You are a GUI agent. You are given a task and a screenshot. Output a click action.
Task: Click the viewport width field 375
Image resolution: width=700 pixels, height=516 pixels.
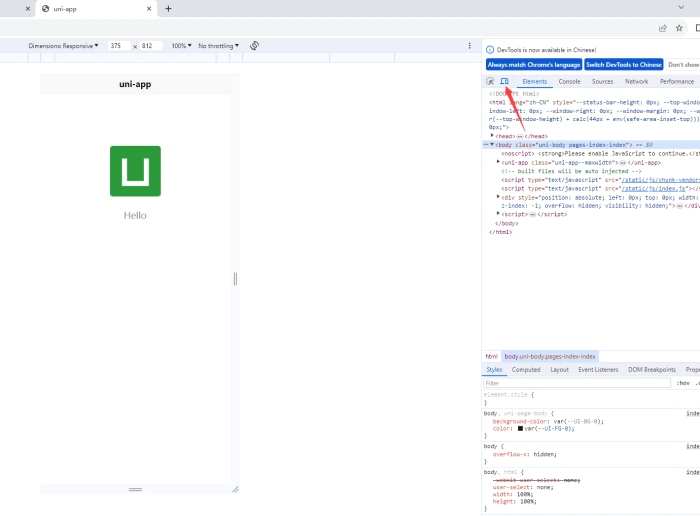pos(119,46)
